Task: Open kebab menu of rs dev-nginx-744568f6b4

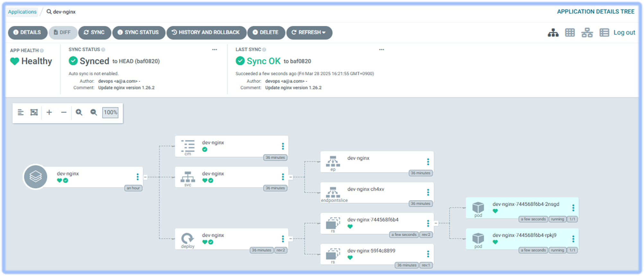Action: 428,223
